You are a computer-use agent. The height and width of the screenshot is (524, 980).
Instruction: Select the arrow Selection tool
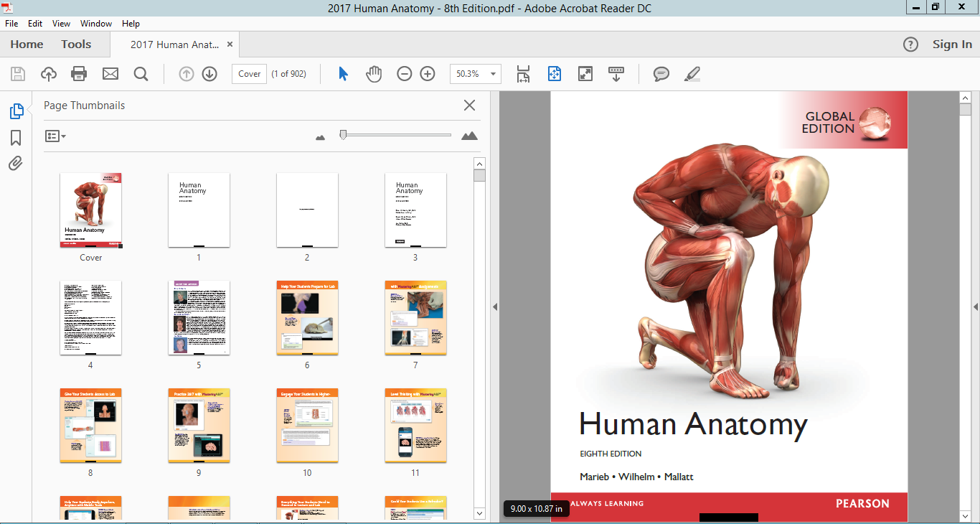pos(343,74)
